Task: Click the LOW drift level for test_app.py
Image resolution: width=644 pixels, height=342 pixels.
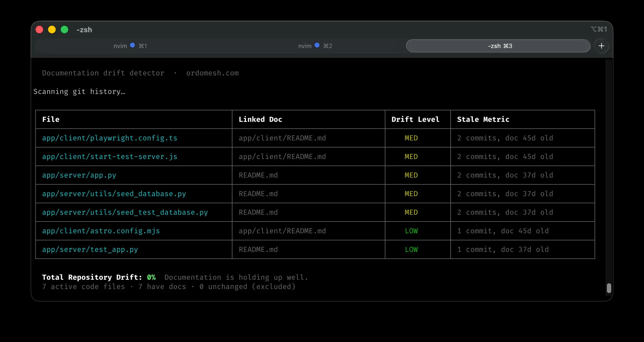Action: coord(411,249)
